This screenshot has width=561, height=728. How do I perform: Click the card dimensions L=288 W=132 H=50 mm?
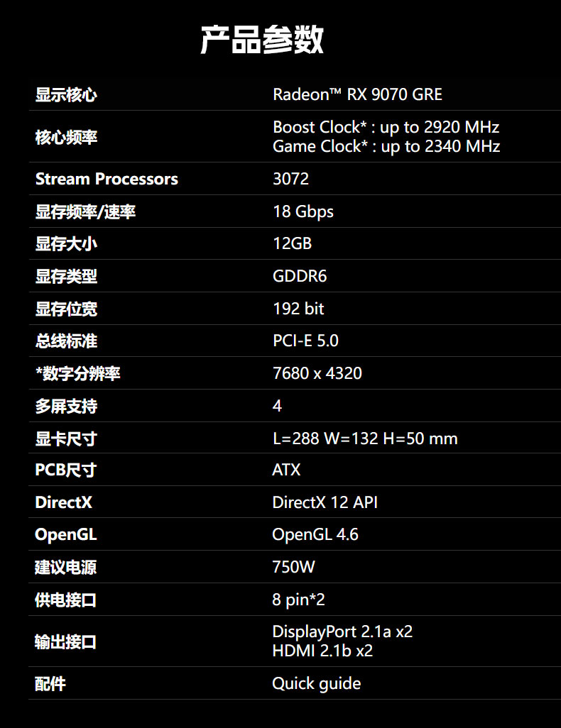(x=365, y=439)
